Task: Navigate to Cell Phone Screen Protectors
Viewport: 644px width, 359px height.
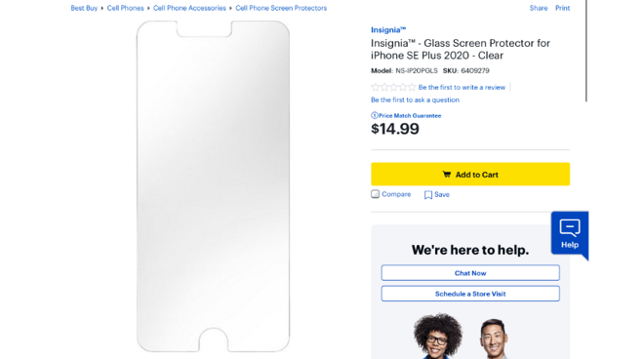Action: click(281, 8)
